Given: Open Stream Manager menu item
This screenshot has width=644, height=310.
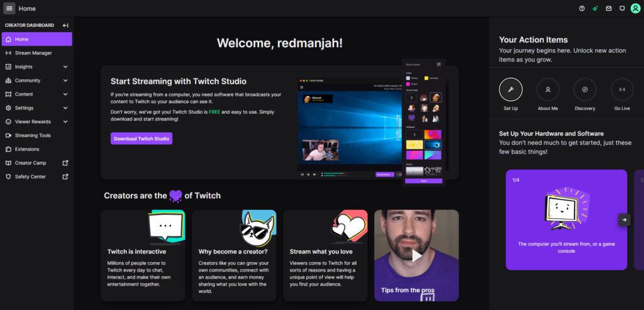Looking at the screenshot, I should click(x=37, y=53).
